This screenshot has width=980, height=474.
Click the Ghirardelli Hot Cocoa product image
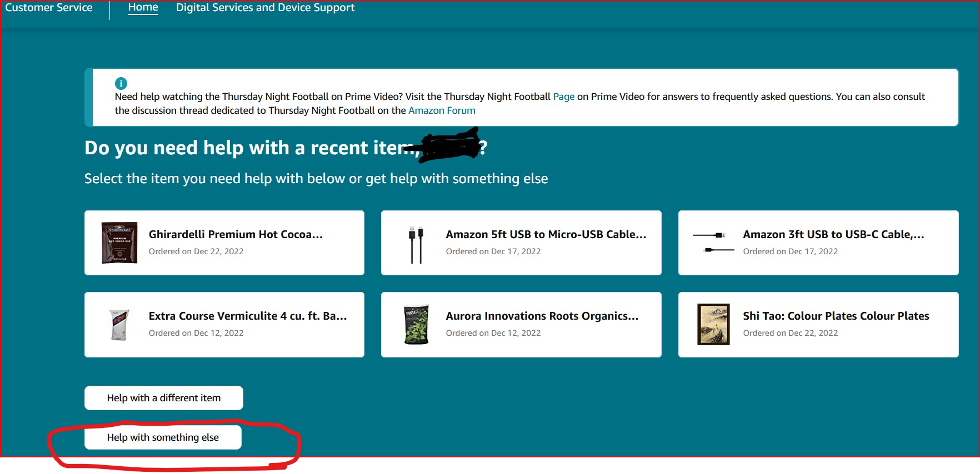point(119,243)
